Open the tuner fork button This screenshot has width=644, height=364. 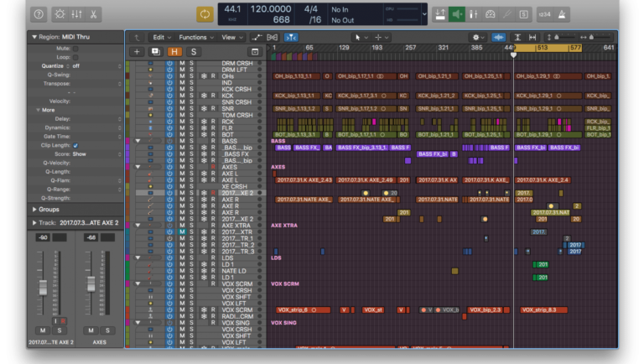(506, 14)
